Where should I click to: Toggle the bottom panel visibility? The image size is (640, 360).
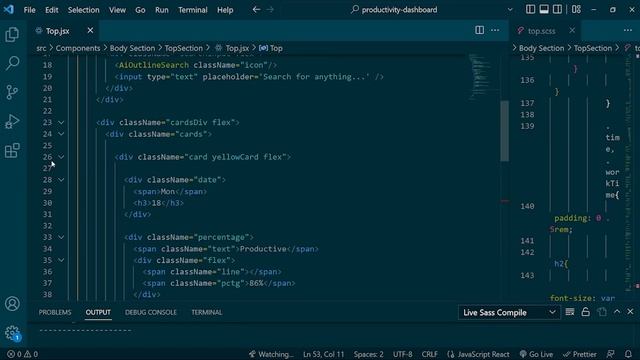click(544, 9)
